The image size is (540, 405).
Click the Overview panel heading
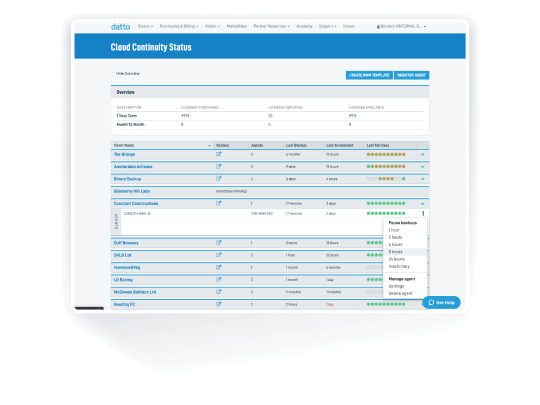click(x=125, y=92)
